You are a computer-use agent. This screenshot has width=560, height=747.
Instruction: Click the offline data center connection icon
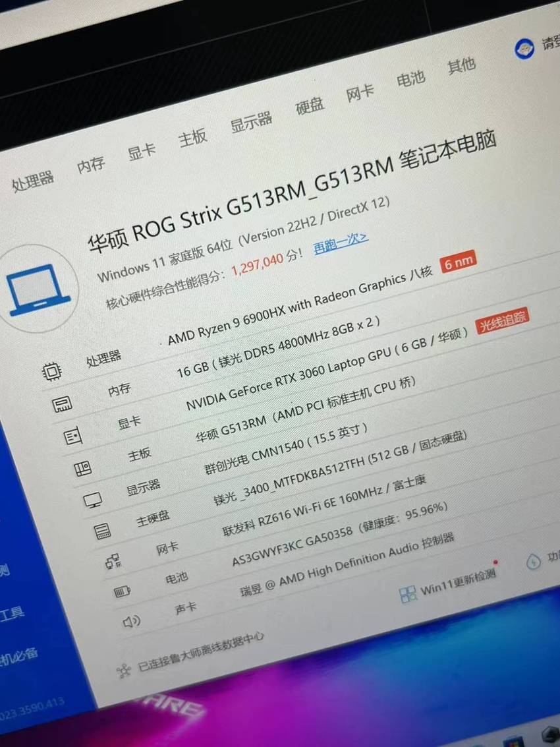point(124,671)
